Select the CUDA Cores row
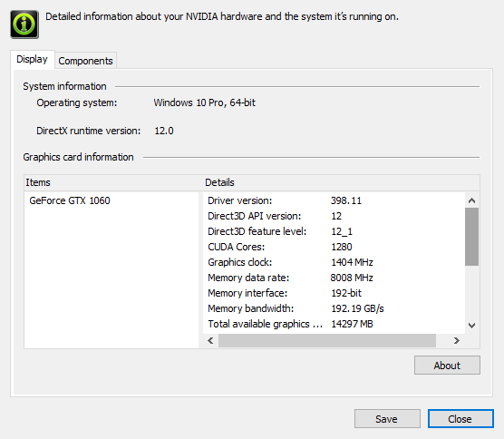Screen dimensions: 504x439 [334, 247]
